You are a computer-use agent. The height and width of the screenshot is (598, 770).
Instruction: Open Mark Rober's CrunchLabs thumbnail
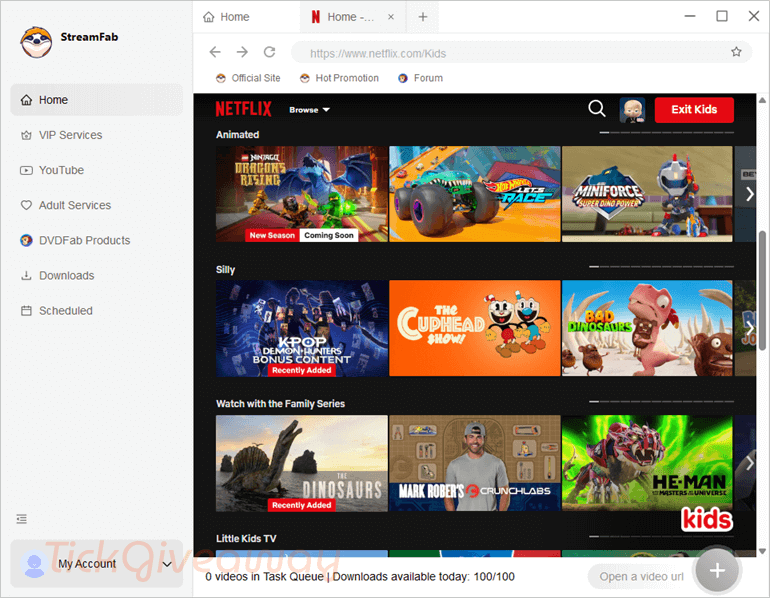474,463
